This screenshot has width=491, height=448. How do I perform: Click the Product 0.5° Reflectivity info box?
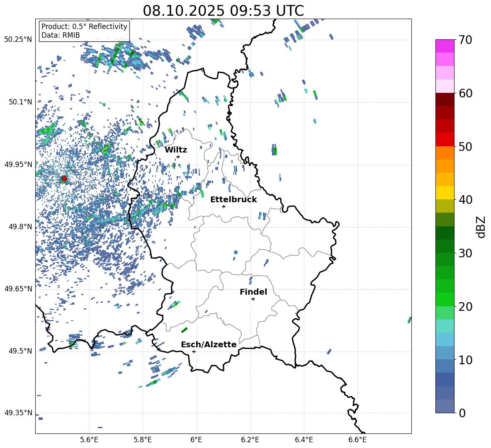pyautogui.click(x=84, y=31)
